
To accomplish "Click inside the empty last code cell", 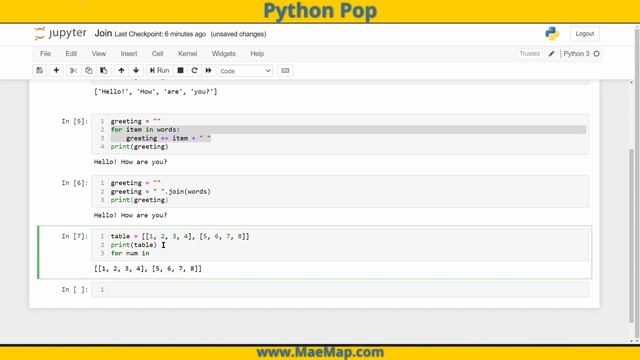I will (x=348, y=290).
